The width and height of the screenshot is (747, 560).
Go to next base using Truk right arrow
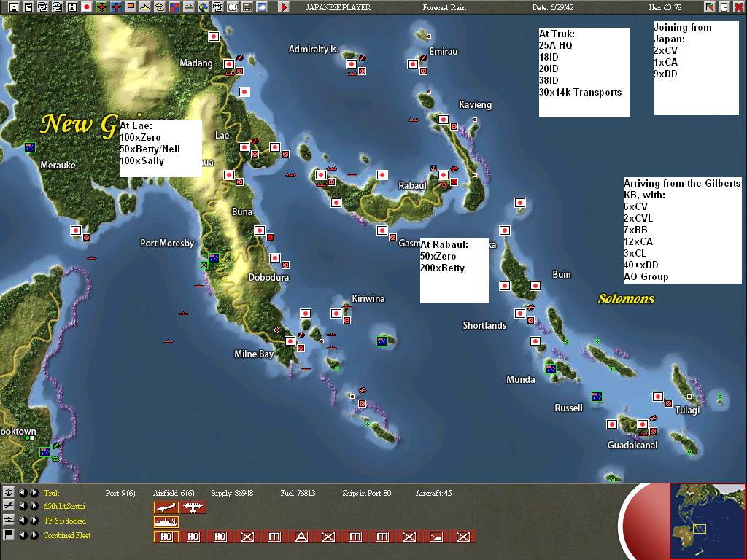coord(34,493)
